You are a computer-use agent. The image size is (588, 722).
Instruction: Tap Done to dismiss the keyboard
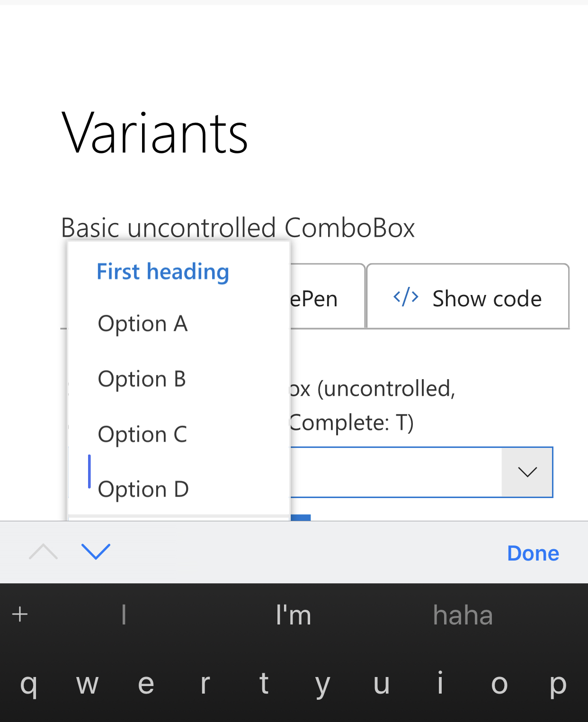tap(533, 553)
